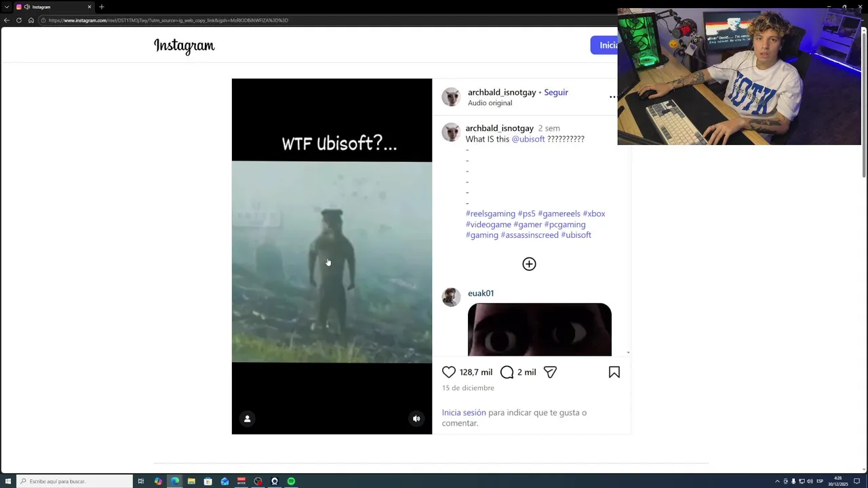Open the #pcgaming hashtag
This screenshot has width=868, height=488.
coord(565,224)
